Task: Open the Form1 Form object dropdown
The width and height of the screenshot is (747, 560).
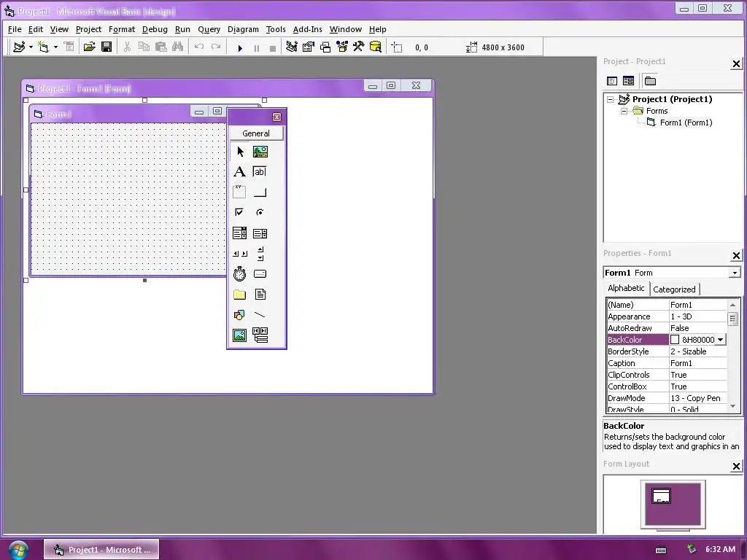Action: pyautogui.click(x=735, y=273)
